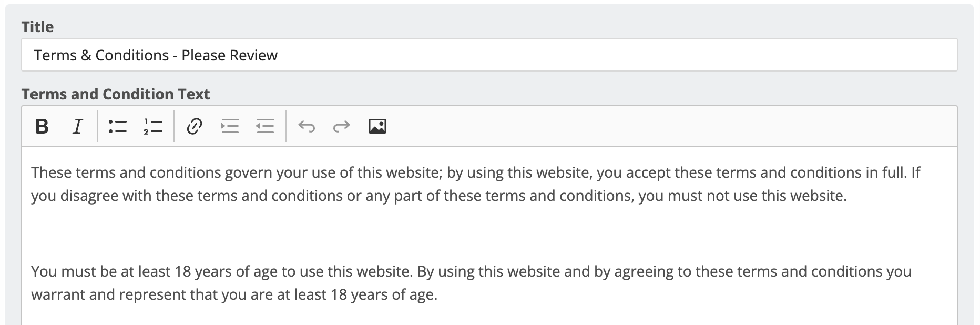980x325 pixels.
Task: Focus the Title input field
Action: 489,55
